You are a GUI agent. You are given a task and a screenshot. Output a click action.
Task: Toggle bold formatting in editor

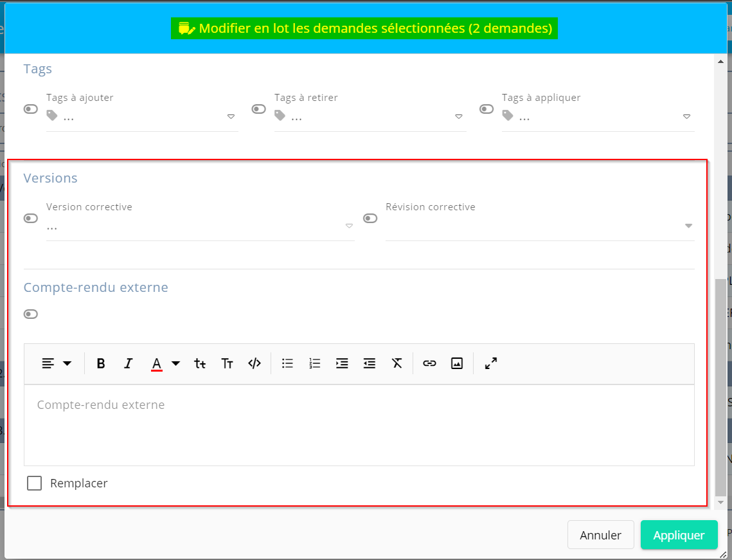(x=100, y=363)
